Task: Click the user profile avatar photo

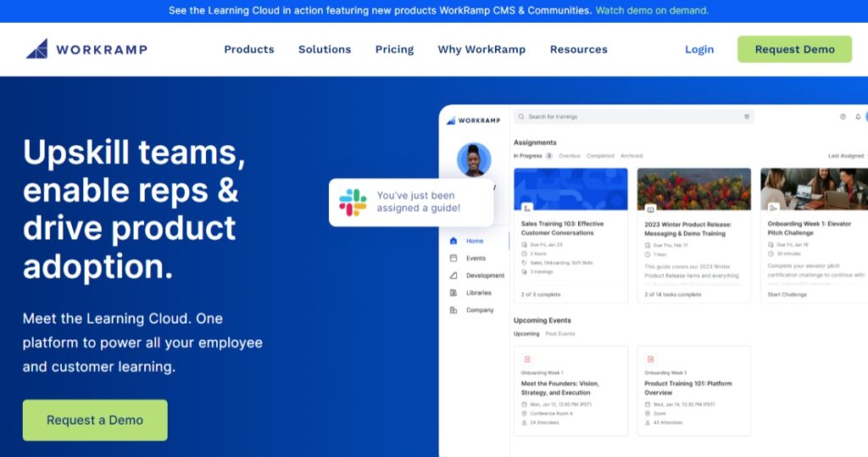Action: (x=474, y=159)
